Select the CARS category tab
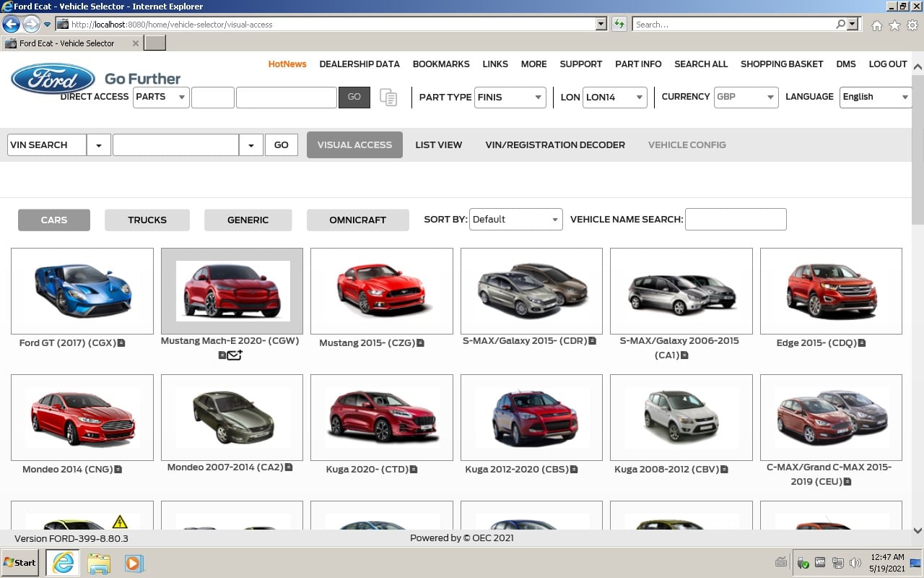Image resolution: width=924 pixels, height=578 pixels. pos(54,220)
